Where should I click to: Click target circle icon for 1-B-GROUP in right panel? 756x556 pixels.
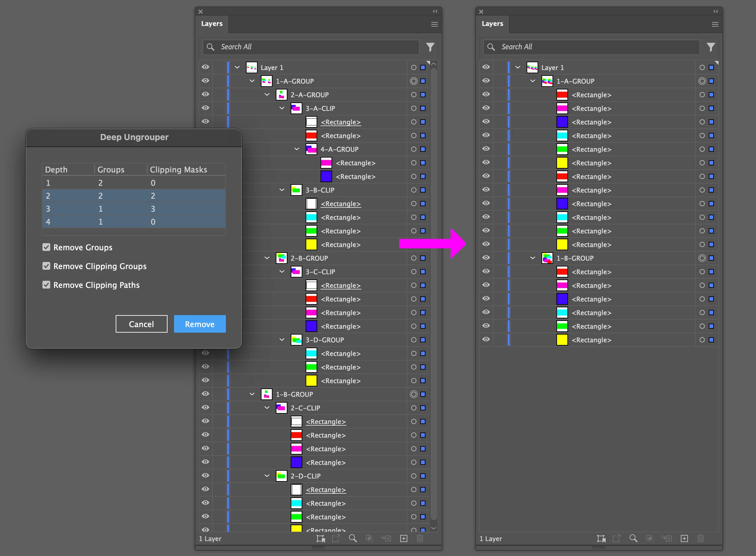point(702,258)
